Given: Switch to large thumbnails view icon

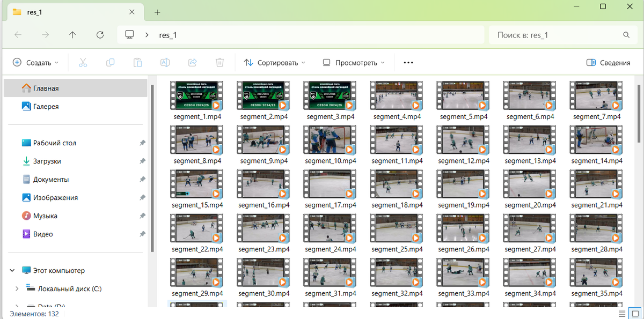Looking at the screenshot, I should coord(636,314).
